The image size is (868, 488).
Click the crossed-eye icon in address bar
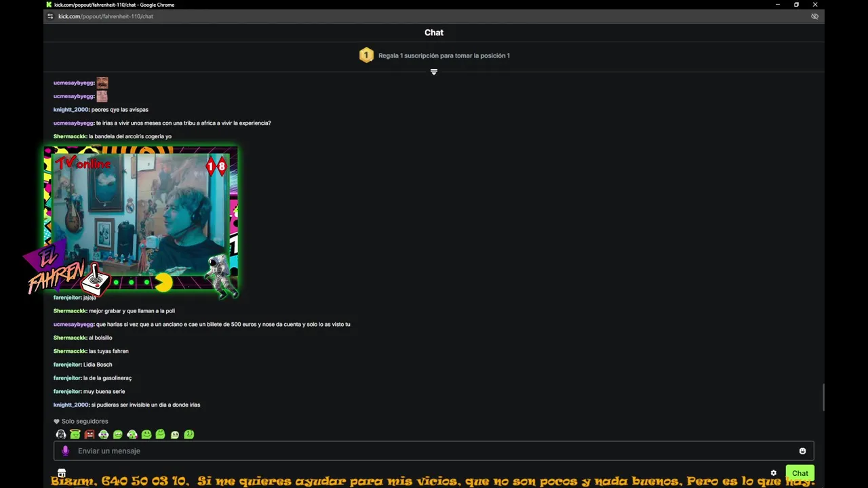coord(814,16)
